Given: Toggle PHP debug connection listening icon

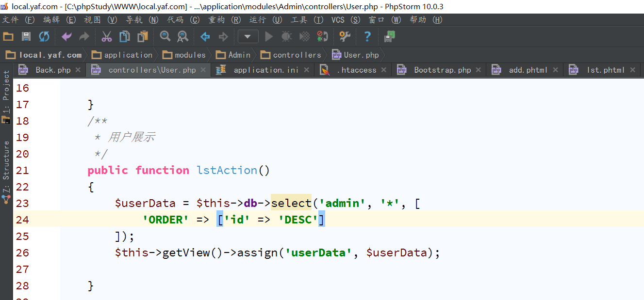Looking at the screenshot, I should [322, 37].
